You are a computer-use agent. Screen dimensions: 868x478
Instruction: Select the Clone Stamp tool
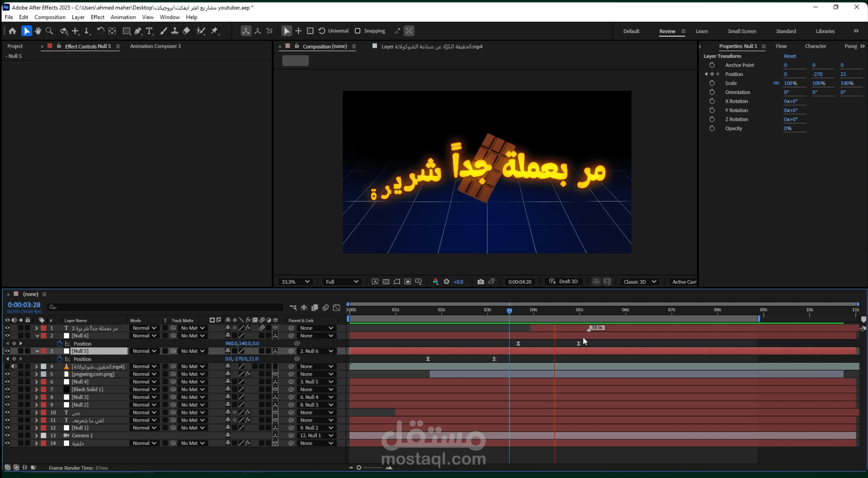[175, 31]
